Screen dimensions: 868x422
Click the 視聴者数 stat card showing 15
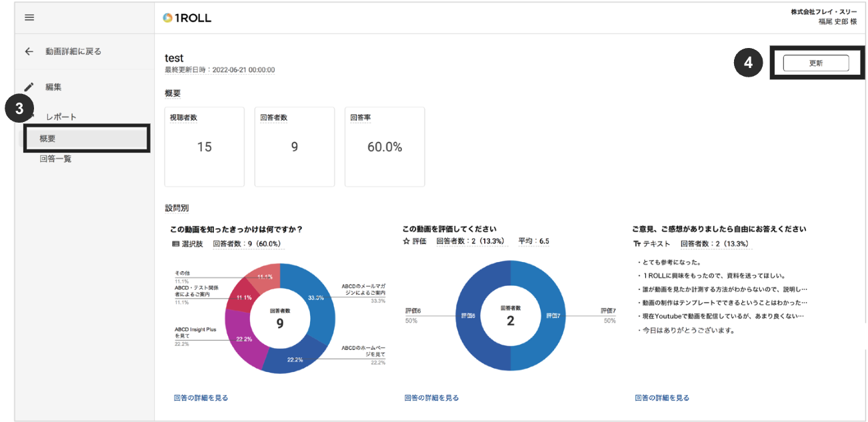tap(204, 147)
